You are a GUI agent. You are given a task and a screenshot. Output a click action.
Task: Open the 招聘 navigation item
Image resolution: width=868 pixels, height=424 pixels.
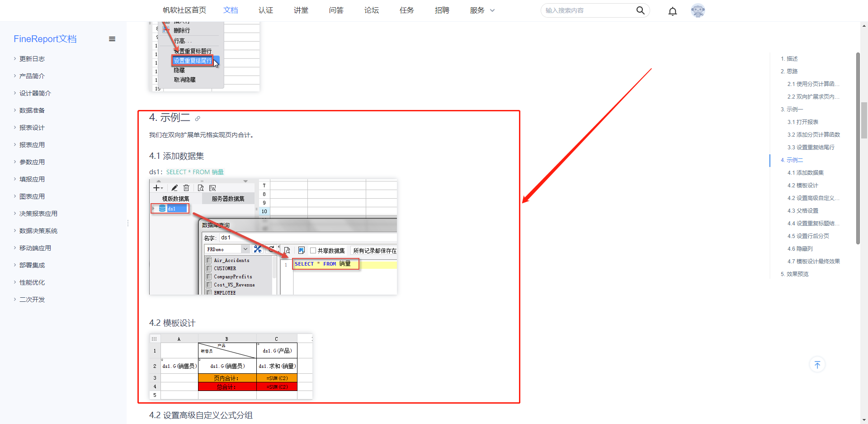pyautogui.click(x=442, y=10)
